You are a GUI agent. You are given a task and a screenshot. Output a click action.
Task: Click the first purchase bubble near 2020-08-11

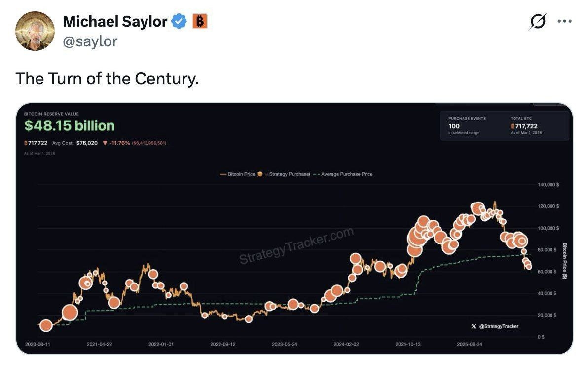(x=46, y=325)
